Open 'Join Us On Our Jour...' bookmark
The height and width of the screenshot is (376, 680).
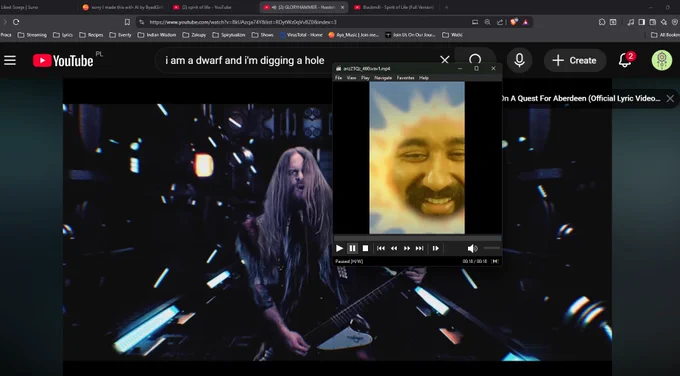point(410,35)
